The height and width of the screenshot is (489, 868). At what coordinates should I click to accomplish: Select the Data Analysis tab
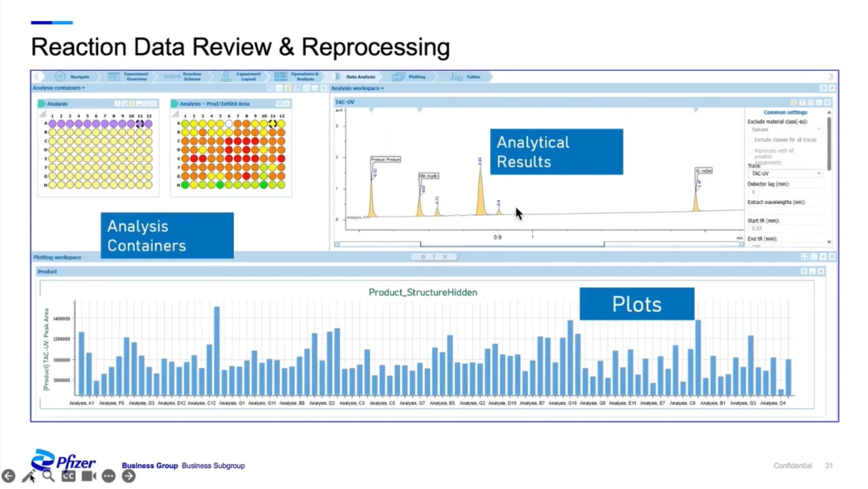(x=355, y=77)
